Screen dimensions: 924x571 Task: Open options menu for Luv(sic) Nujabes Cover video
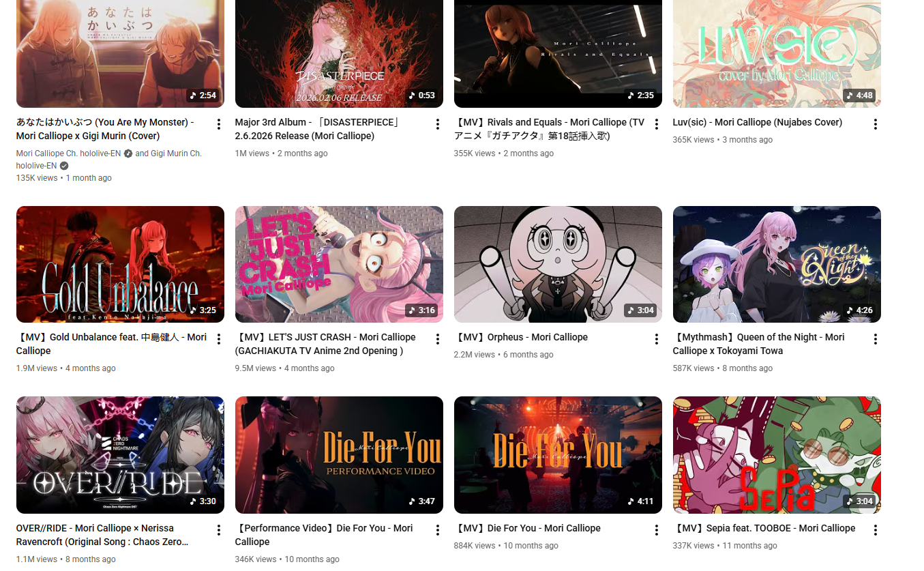[x=875, y=124]
